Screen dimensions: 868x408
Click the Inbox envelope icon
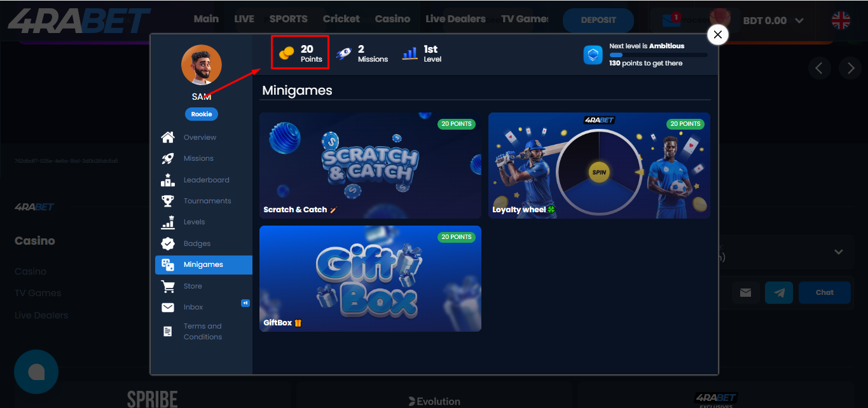point(168,308)
